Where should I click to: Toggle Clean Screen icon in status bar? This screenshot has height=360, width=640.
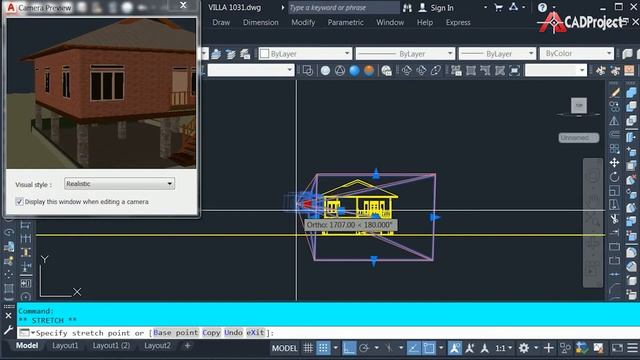pos(617,348)
